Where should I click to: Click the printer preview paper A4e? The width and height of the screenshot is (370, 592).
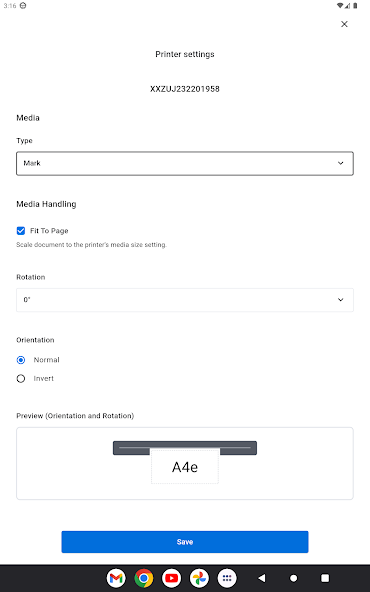(185, 467)
